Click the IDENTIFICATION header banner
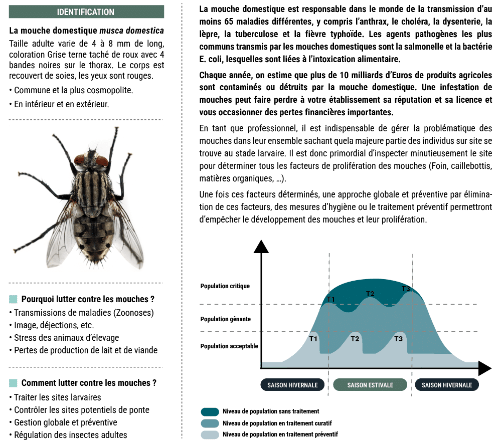 86,12
